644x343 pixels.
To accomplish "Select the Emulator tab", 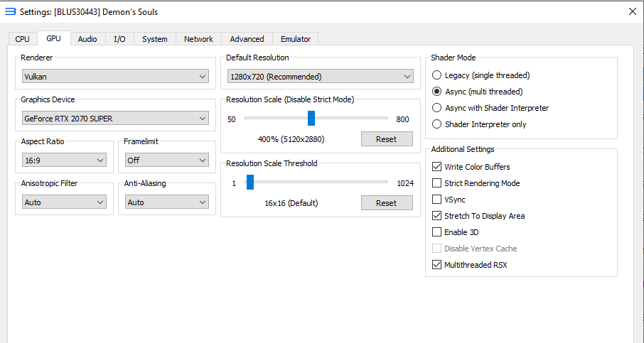I will click(295, 39).
